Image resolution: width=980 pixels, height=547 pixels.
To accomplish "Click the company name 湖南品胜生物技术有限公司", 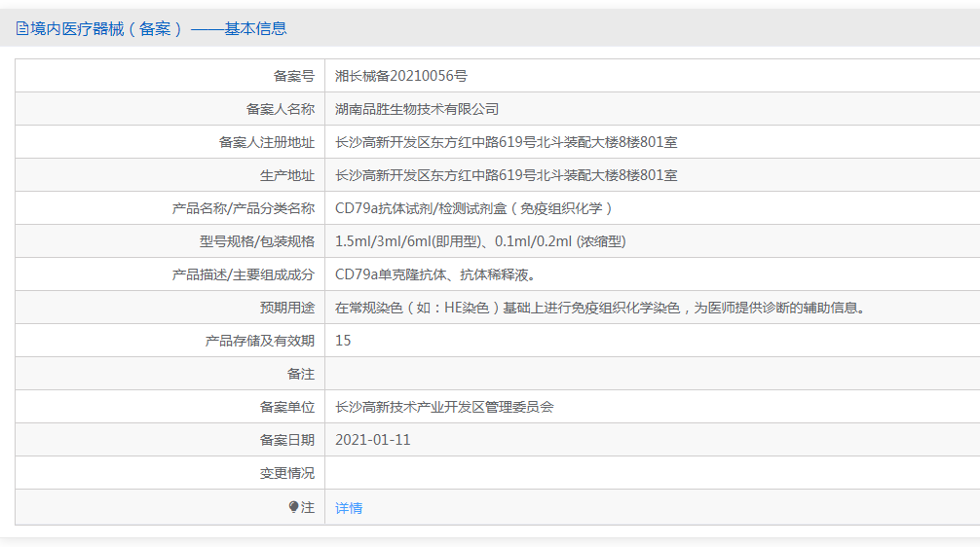I will point(417,109).
